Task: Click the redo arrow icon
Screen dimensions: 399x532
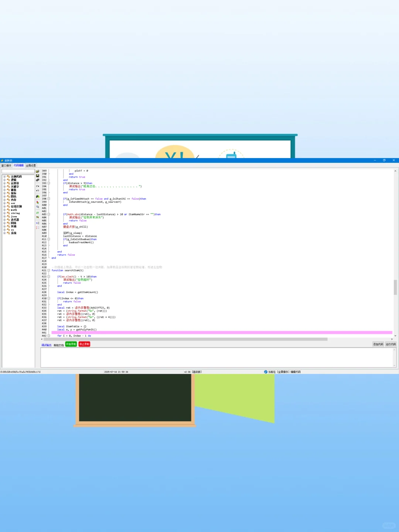Action: (x=37, y=186)
